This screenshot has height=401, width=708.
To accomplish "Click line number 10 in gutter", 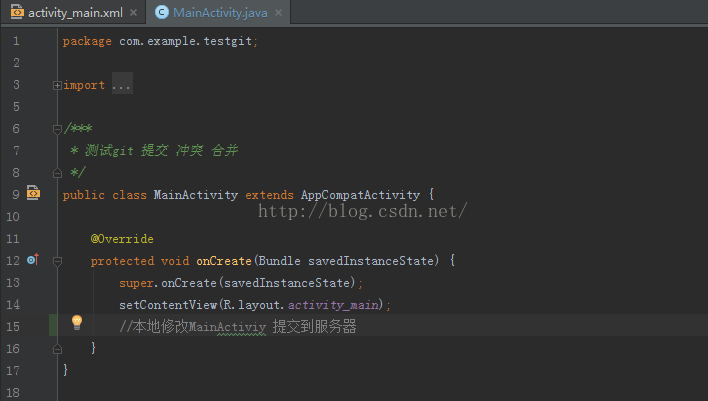I will click(x=13, y=217).
